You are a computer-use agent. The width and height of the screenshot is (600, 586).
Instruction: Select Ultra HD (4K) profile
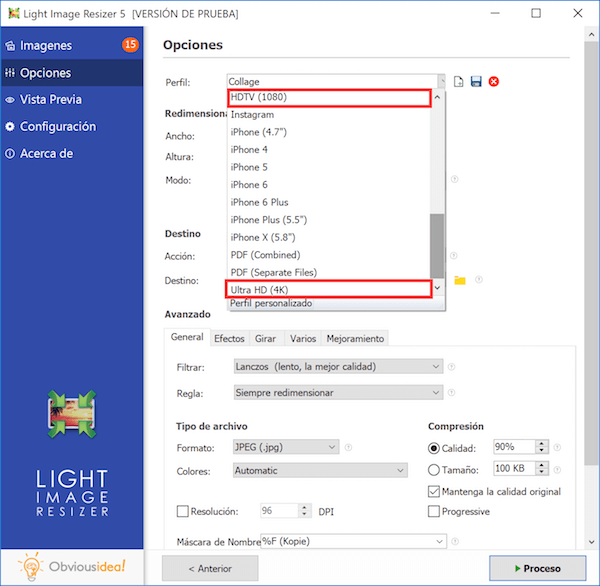(329, 289)
